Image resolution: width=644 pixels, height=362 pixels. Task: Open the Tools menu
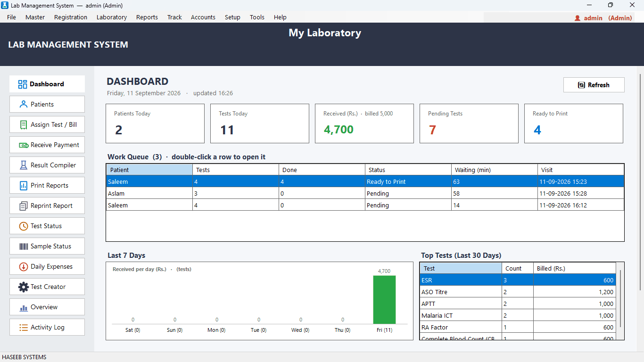tap(257, 17)
